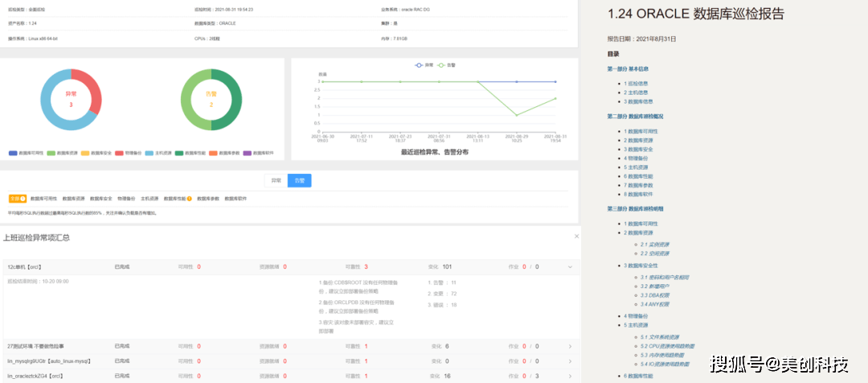Expand the 27测试环境 row arrow
The width and height of the screenshot is (868, 383).
(x=570, y=347)
